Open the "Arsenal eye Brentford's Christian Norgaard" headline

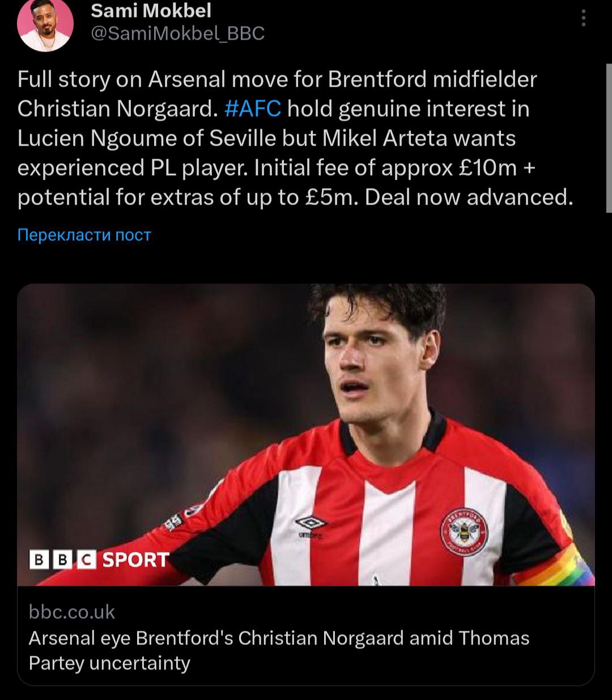[279, 638]
